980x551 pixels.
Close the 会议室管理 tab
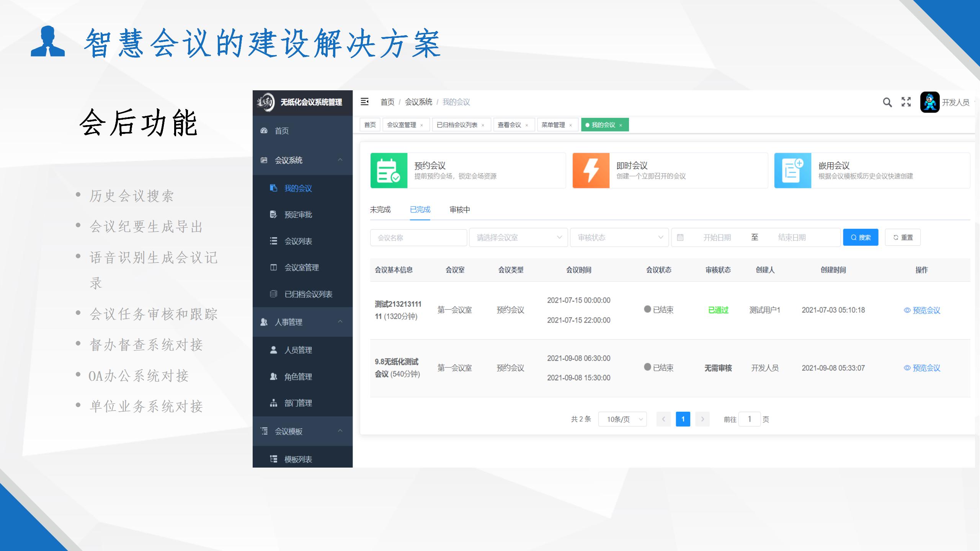pyautogui.click(x=421, y=125)
